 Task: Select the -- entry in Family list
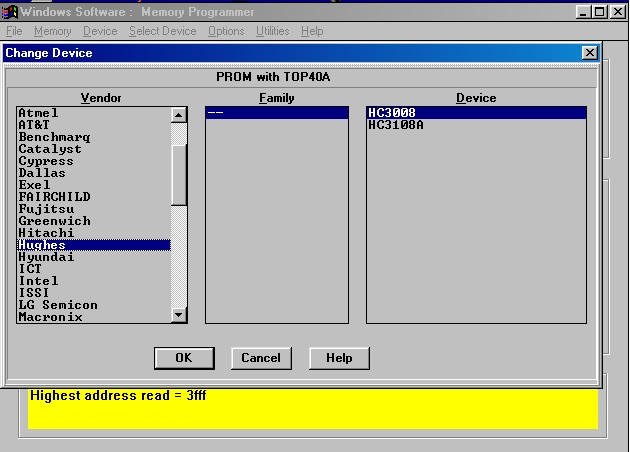click(277, 113)
